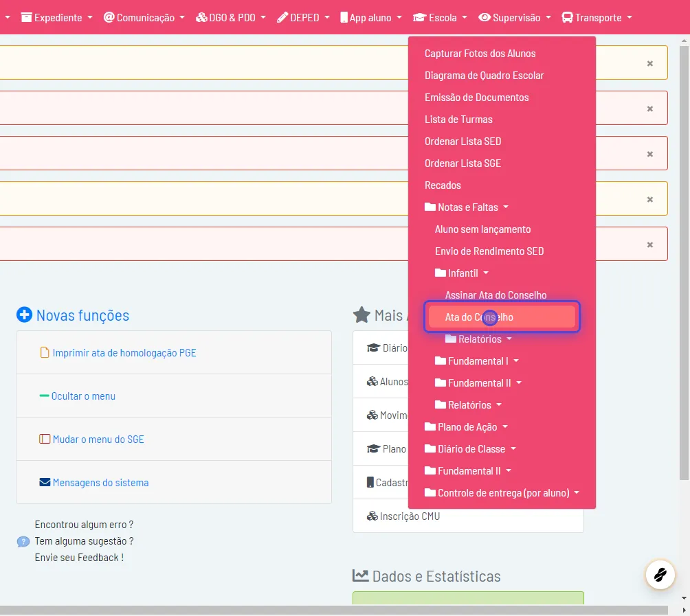
Task: Click the phone icon on App aluno
Action: coord(344,18)
